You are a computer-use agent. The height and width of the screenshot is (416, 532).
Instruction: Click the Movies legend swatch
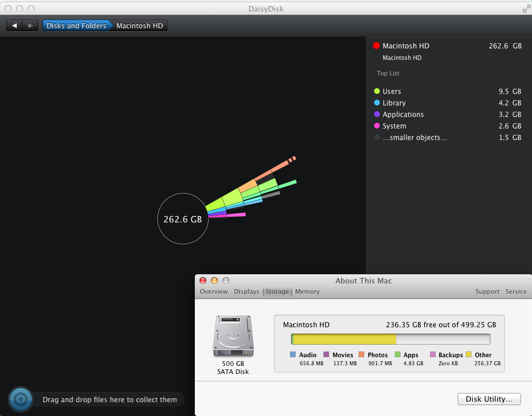(x=326, y=354)
